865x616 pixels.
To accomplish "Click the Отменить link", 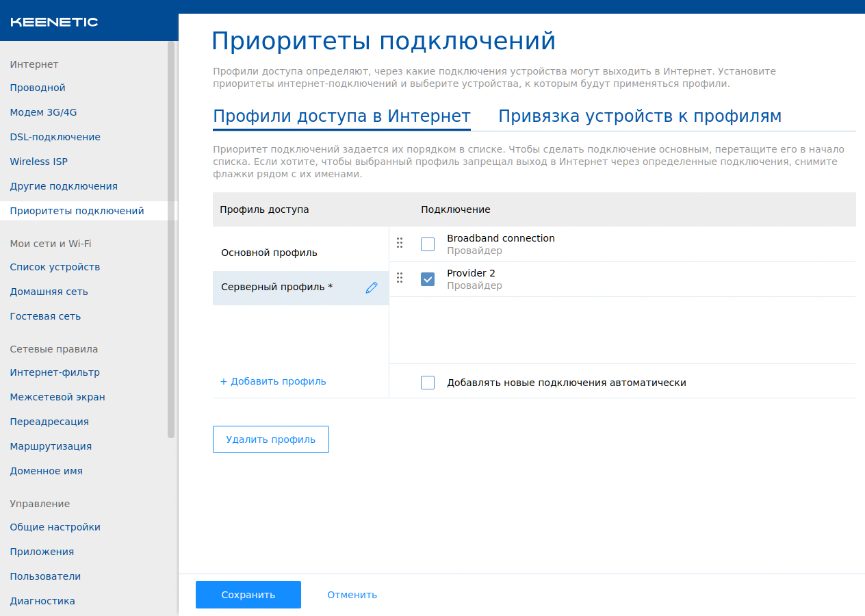I will click(352, 595).
